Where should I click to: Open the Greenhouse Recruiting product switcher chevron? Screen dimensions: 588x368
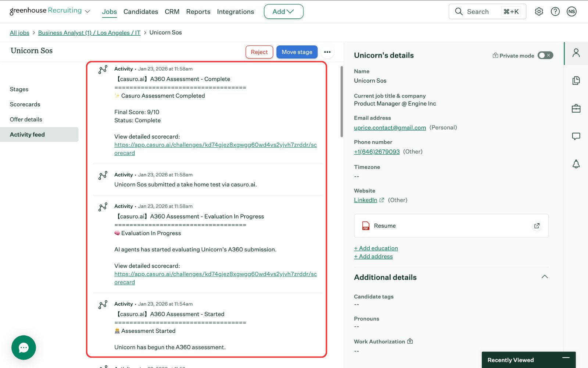[x=87, y=11]
